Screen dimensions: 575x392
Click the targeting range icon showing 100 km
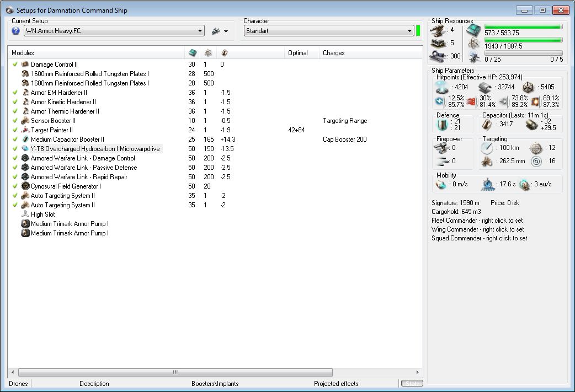point(487,148)
